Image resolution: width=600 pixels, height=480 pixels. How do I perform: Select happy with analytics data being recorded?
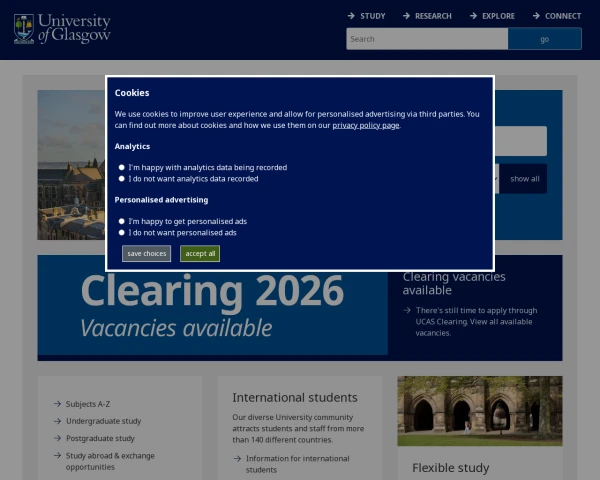click(122, 167)
